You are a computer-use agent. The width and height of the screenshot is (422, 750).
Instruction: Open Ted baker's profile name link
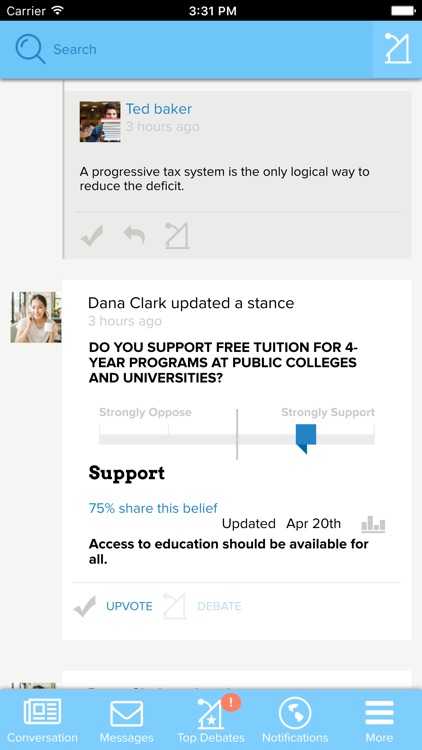[159, 109]
